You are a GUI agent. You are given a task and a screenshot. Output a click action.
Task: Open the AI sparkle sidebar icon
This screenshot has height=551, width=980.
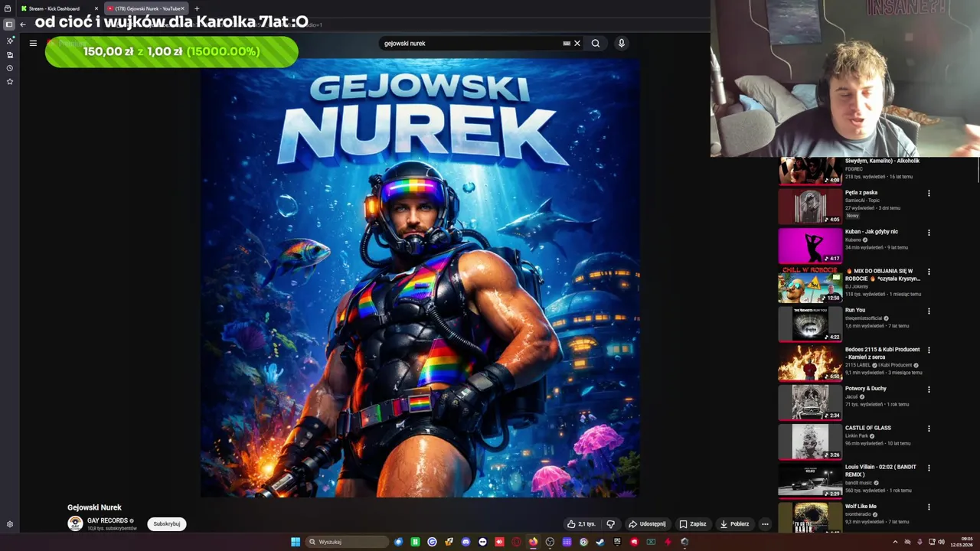click(10, 41)
